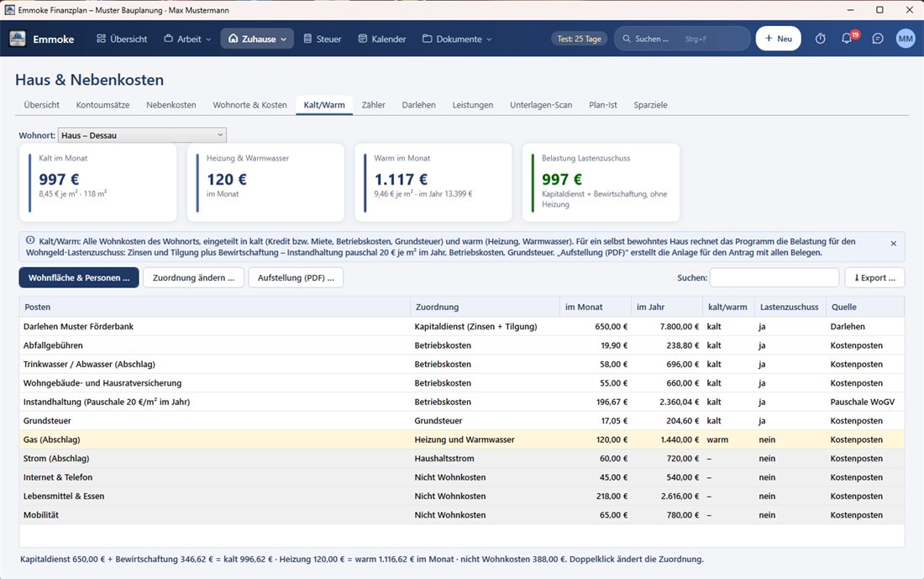
Task: Select the Gas (Abschlag) row
Action: [x=461, y=440]
